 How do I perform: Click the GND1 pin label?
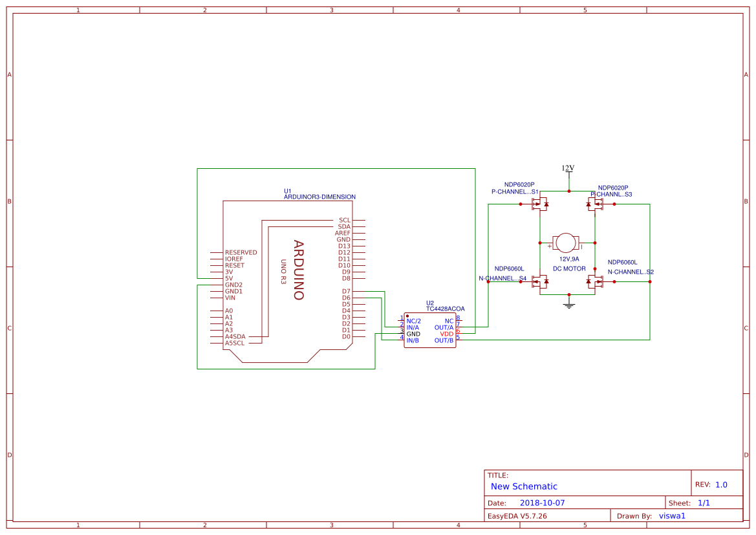pyautogui.click(x=234, y=291)
